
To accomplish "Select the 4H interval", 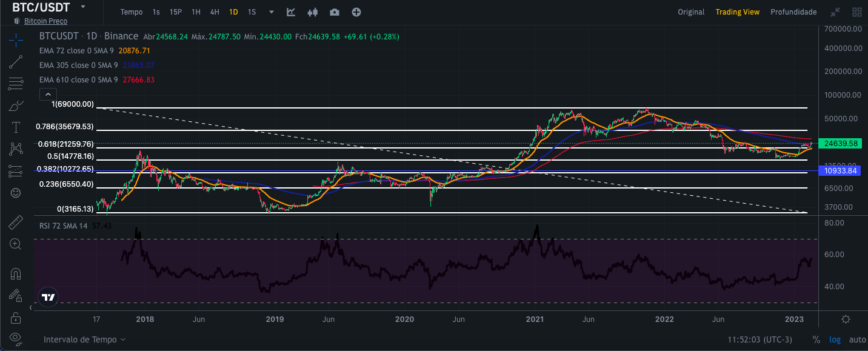I will click(215, 12).
